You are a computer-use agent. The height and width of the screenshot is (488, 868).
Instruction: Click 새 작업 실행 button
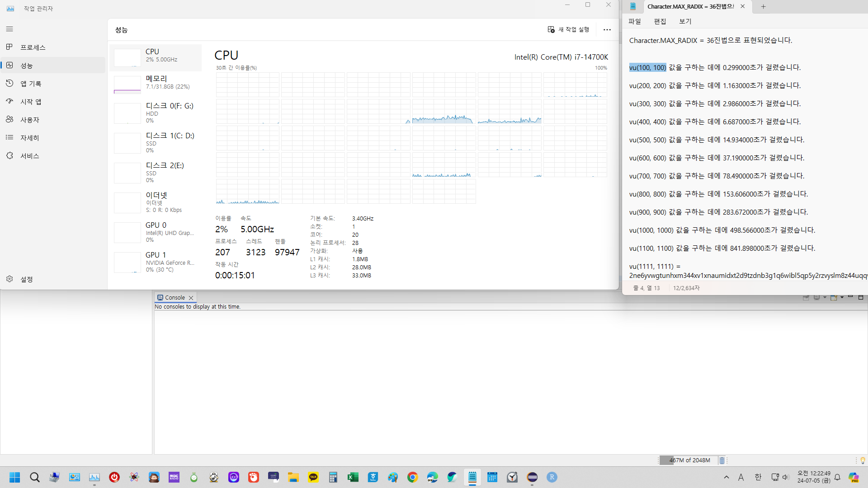[x=568, y=29]
